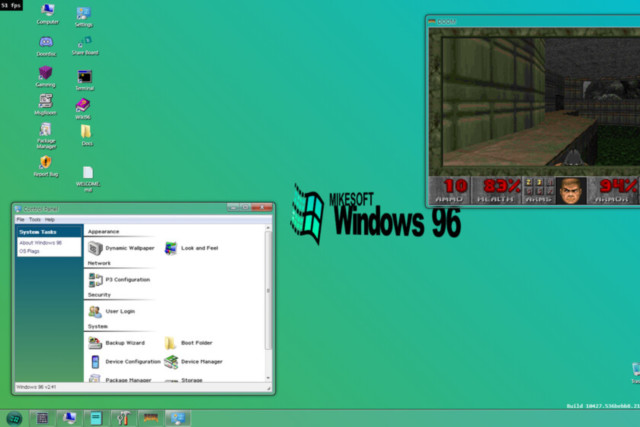Open the Help menu in Control Panel
The image size is (640, 427).
50,220
